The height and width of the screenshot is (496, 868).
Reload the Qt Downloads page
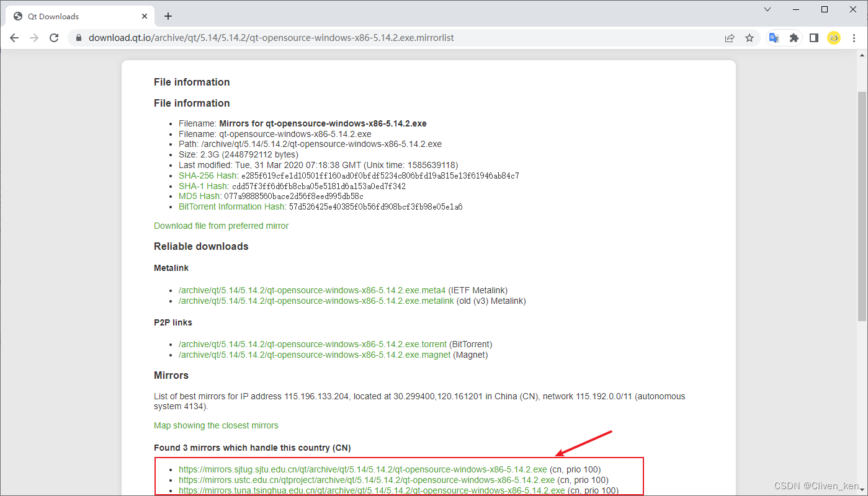[x=54, y=38]
